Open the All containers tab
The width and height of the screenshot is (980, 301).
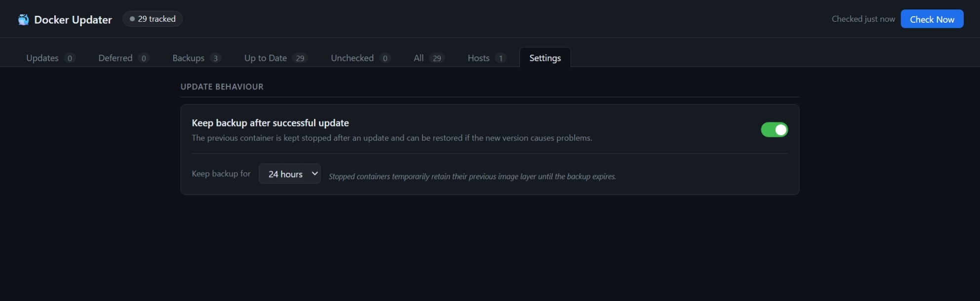[429, 58]
